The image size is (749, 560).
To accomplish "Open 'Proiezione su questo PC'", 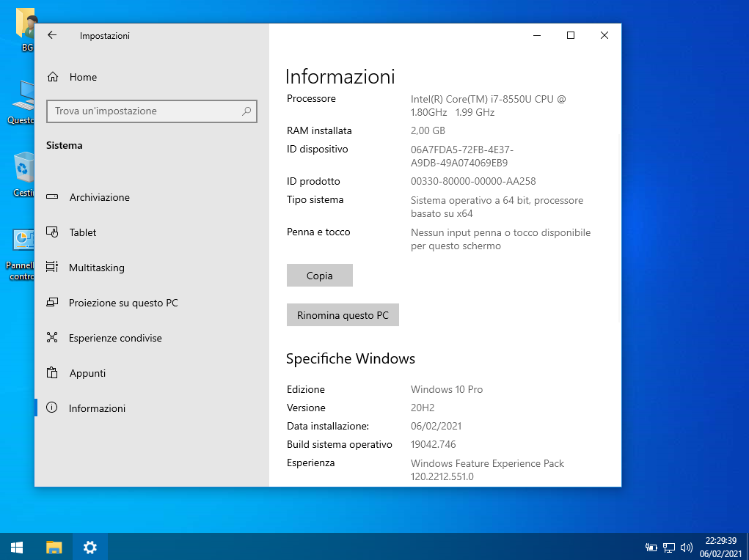I will (152, 303).
